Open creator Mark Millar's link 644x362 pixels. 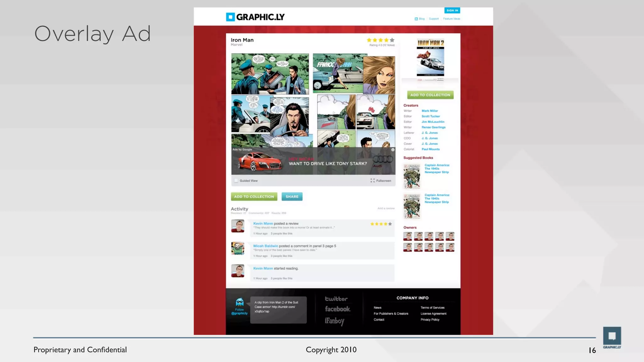[x=430, y=111]
